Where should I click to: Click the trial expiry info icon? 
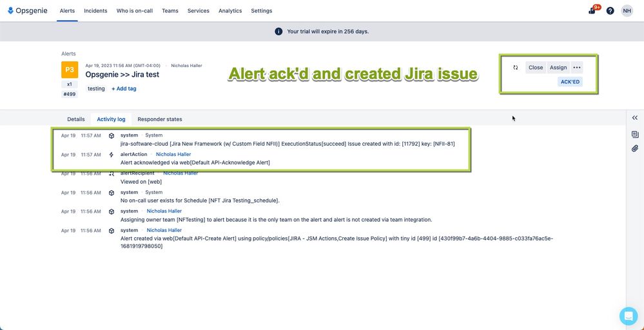coord(278,31)
